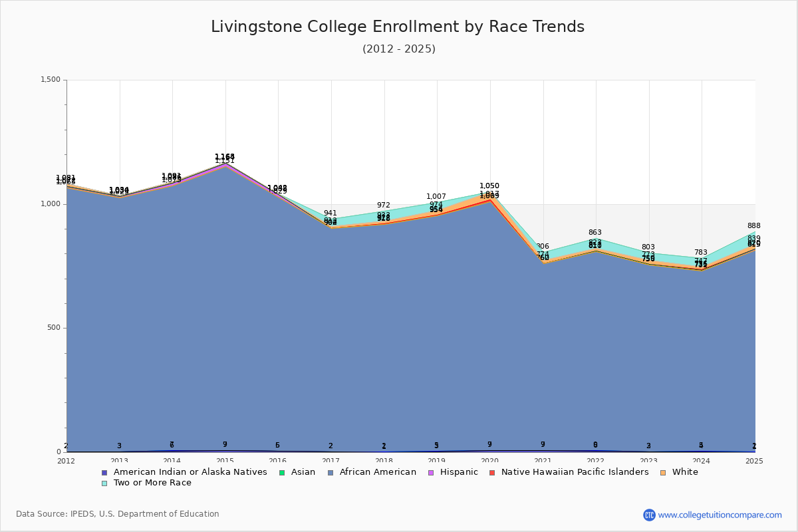
Task: Click the 1,000 y-axis label
Action: click(51, 204)
